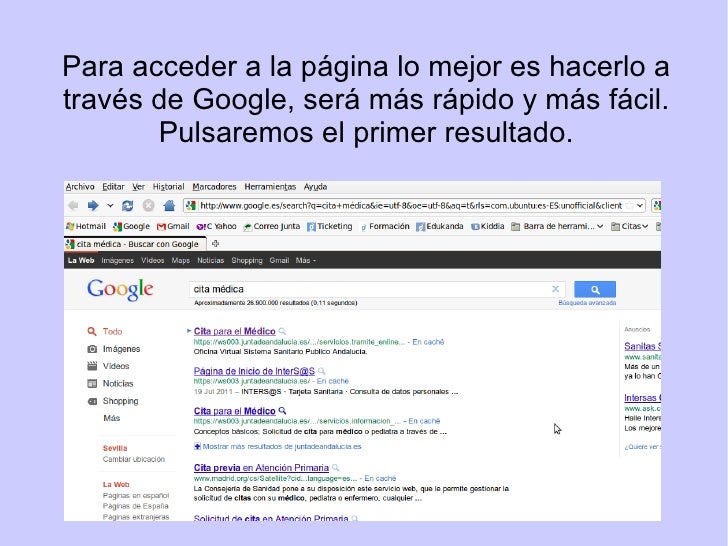Screen dimensions: 728x546
Task: Open 'Solicitud de cita en Atención Primaria' result
Action: (271, 518)
